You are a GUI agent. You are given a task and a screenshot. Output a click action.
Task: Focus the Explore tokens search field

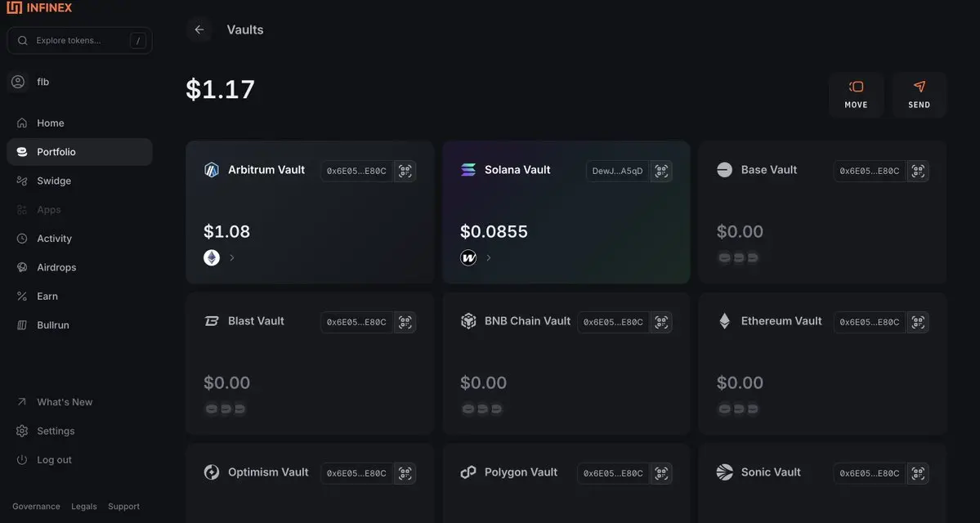79,41
